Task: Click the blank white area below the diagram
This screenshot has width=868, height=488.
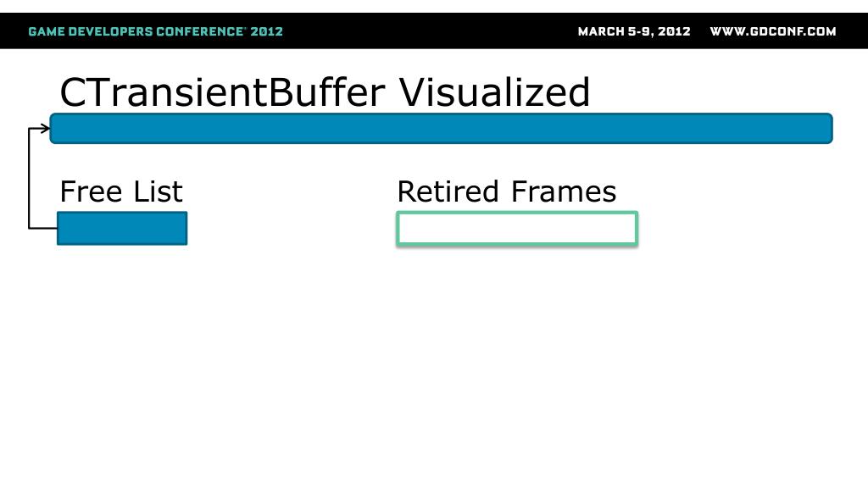Action: (434, 364)
